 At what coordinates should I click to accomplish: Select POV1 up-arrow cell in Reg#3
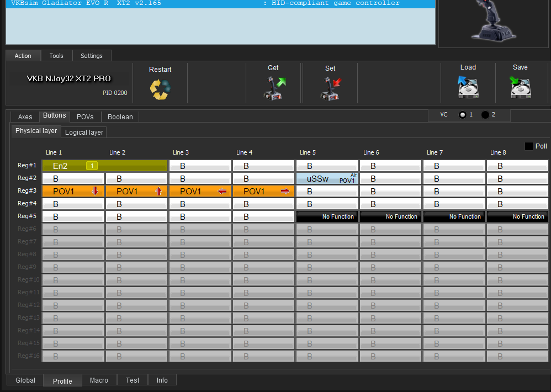137,191
